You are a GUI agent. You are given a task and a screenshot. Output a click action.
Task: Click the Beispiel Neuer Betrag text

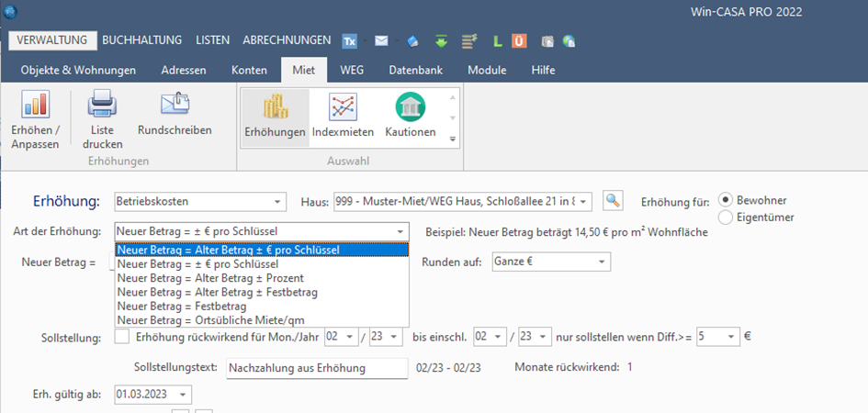567,232
